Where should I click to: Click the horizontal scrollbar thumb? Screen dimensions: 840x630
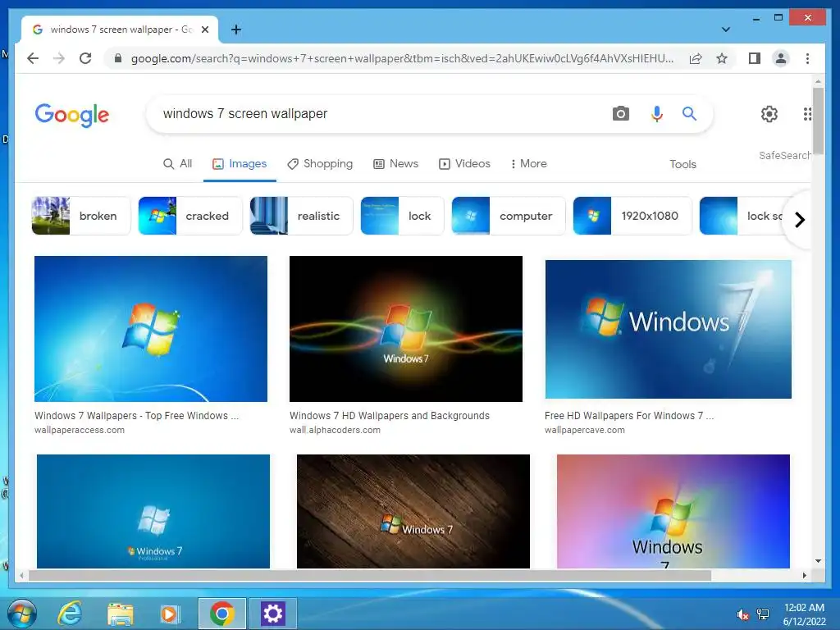tap(370, 575)
